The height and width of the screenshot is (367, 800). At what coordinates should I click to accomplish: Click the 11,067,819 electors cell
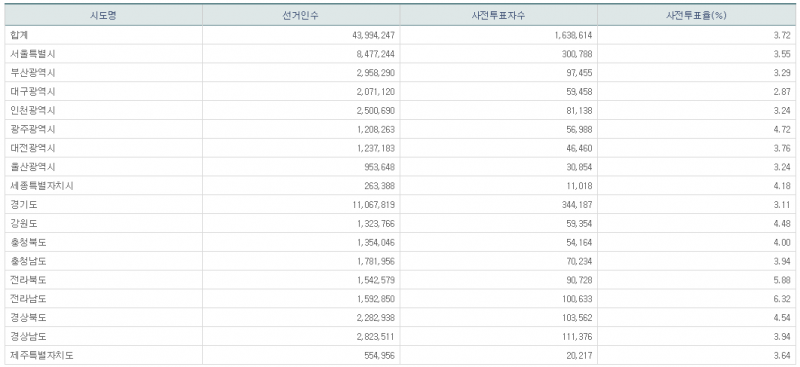tap(373, 205)
